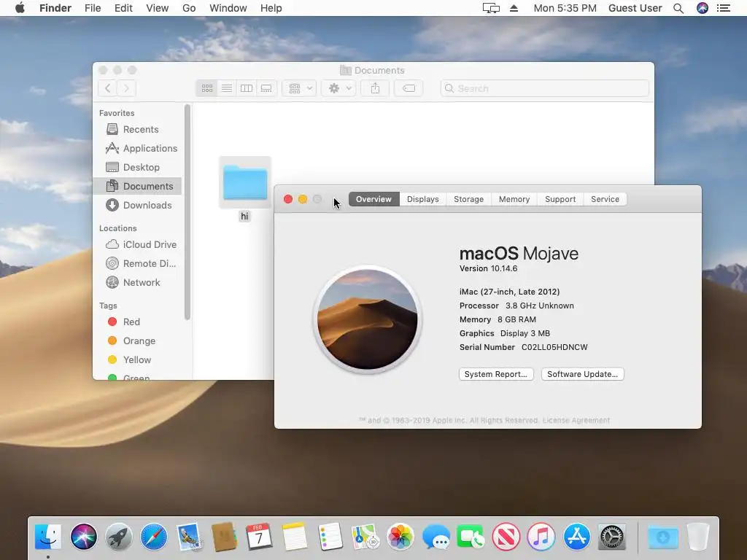Image resolution: width=747 pixels, height=560 pixels.
Task: Select Yellow tag in sidebar
Action: pyautogui.click(x=139, y=360)
